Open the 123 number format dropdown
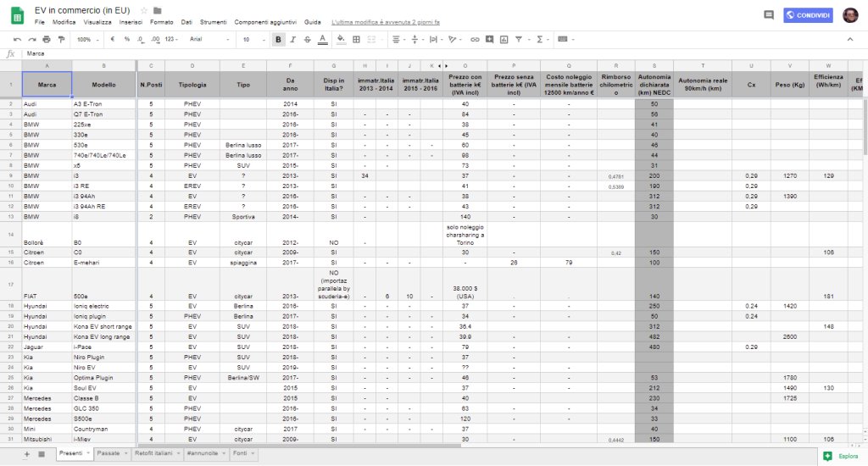This screenshot has width=868, height=466. point(171,39)
